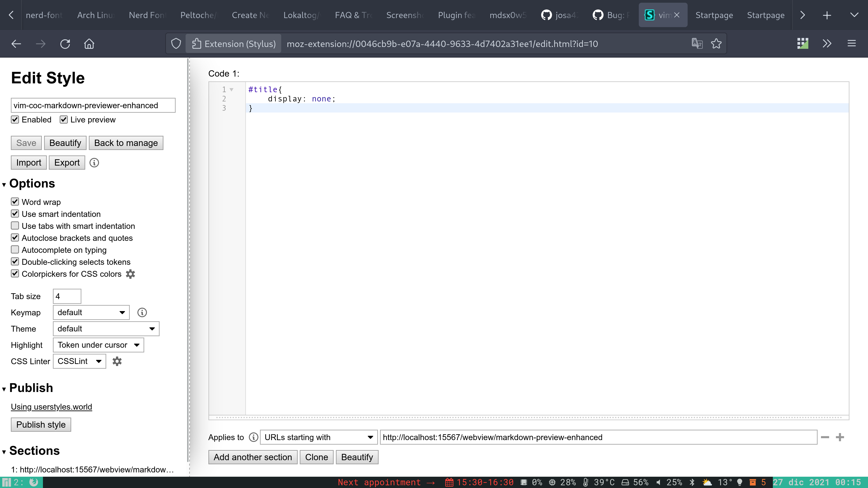The image size is (868, 488).
Task: Switch to the Startpage tab
Action: [714, 15]
